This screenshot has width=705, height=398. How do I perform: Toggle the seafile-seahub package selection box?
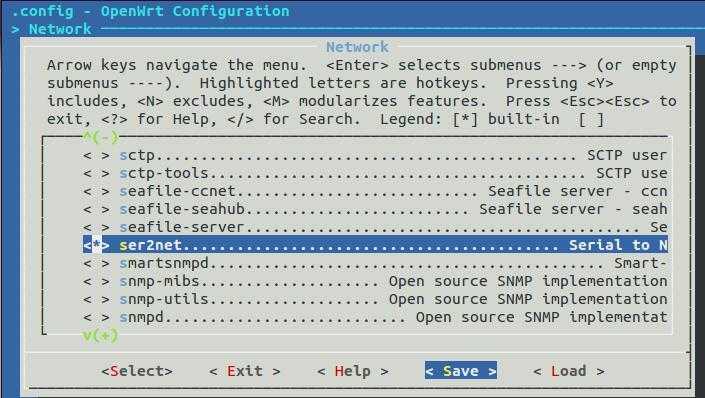click(96, 209)
